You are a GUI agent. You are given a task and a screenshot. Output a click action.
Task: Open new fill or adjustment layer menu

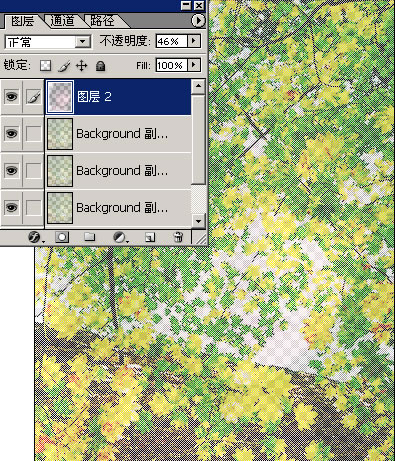(119, 237)
